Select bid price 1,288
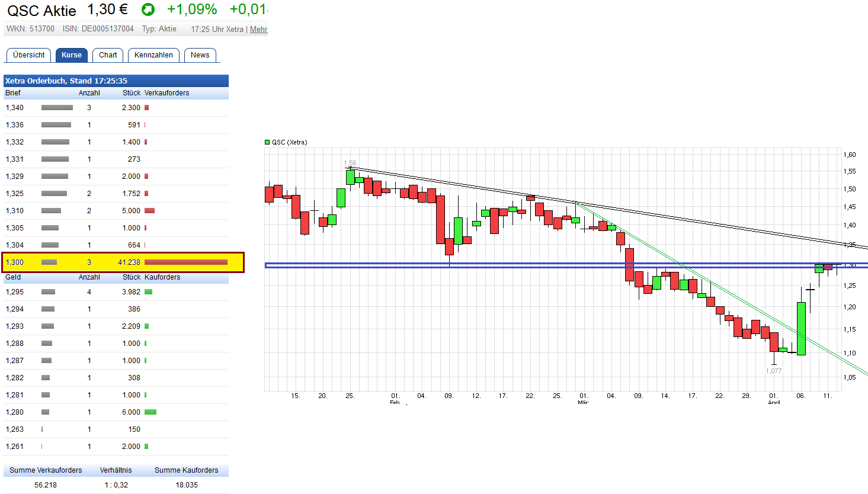The width and height of the screenshot is (868, 494). [x=15, y=344]
